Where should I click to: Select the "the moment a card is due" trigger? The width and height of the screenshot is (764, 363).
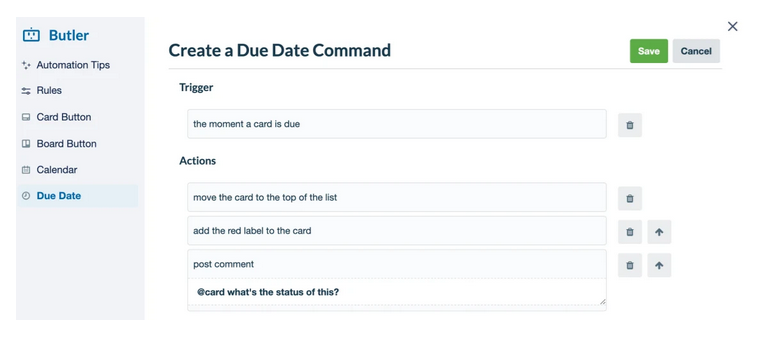(x=397, y=124)
